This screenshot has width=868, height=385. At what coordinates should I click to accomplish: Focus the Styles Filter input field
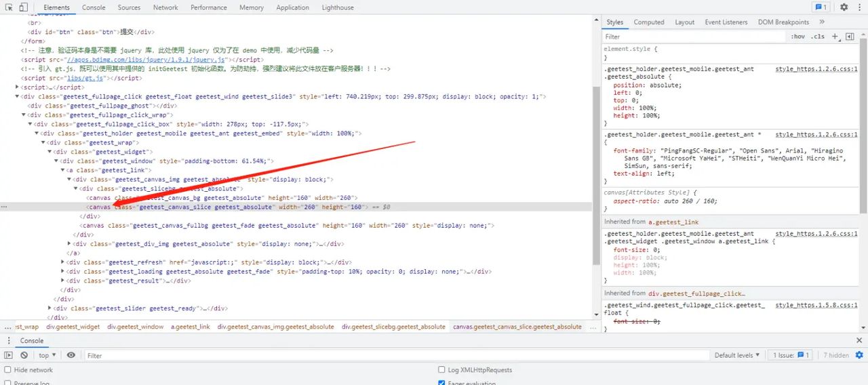(695, 37)
